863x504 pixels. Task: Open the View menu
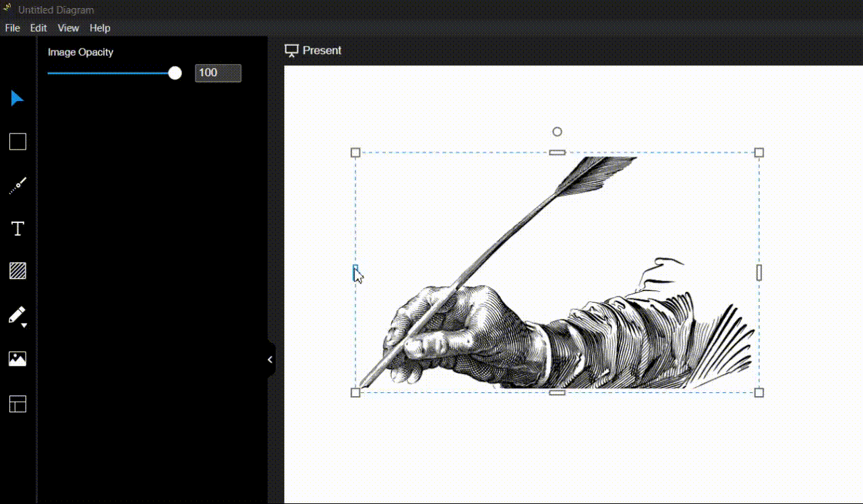tap(68, 28)
